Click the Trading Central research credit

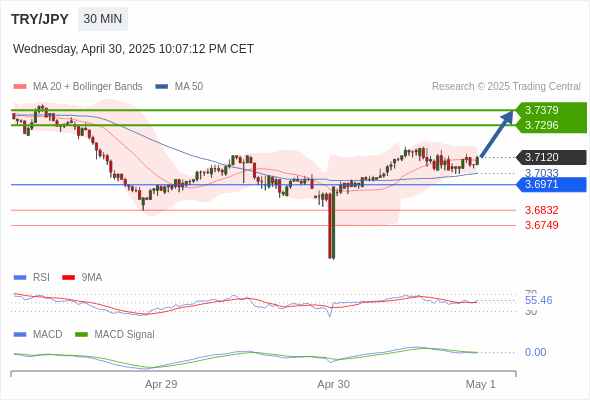pos(506,87)
